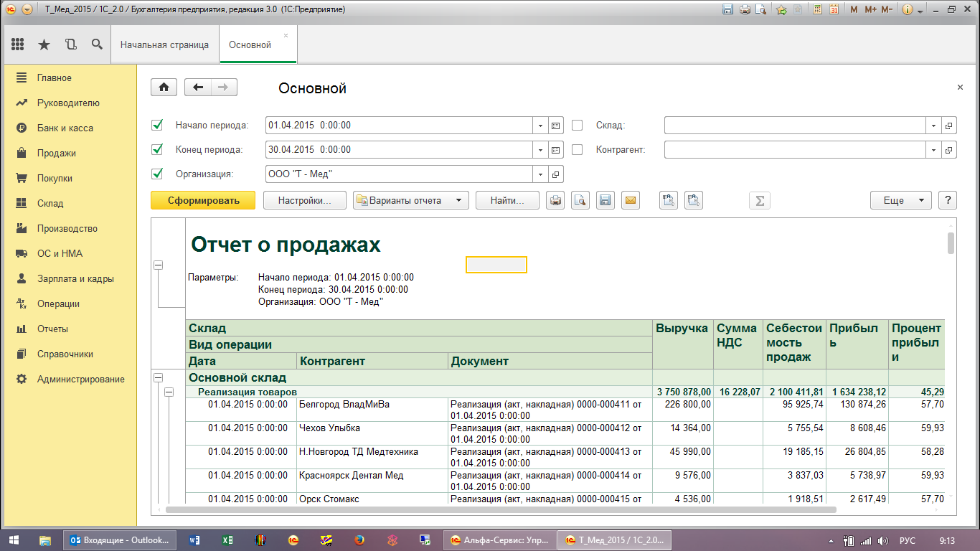This screenshot has width=980, height=551.
Task: Uncheck the Начало периода checkbox
Action: (x=158, y=126)
